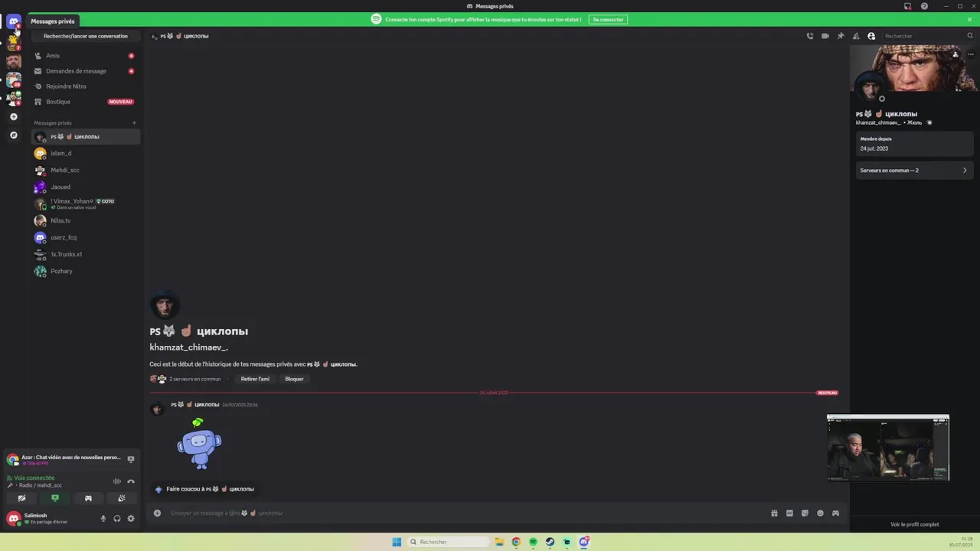Stop the stream using the screen icon beside Azar
This screenshot has height=551, width=980.
tap(131, 460)
